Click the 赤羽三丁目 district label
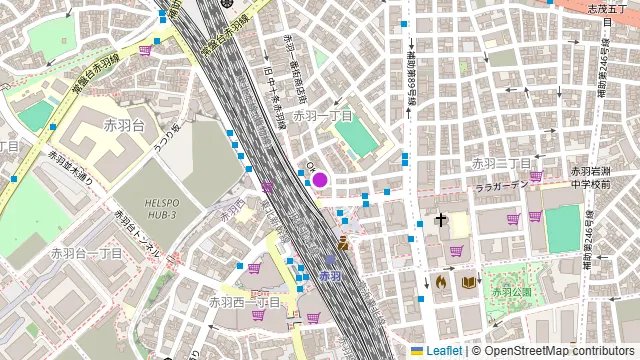 (501, 164)
